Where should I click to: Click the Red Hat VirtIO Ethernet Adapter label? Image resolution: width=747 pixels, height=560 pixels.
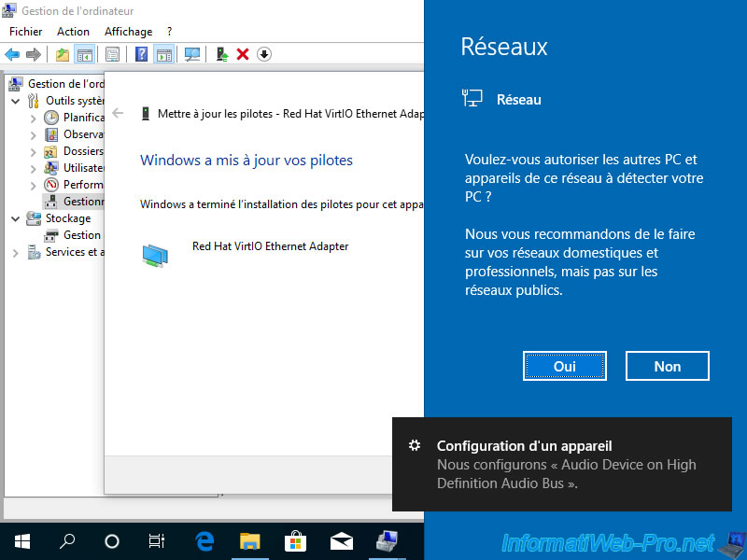pyautogui.click(x=270, y=246)
